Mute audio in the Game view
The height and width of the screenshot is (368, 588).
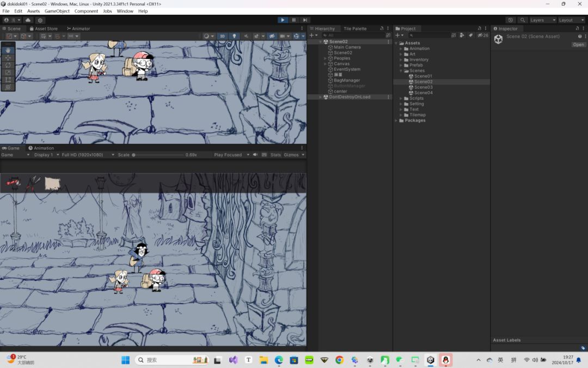(x=255, y=155)
